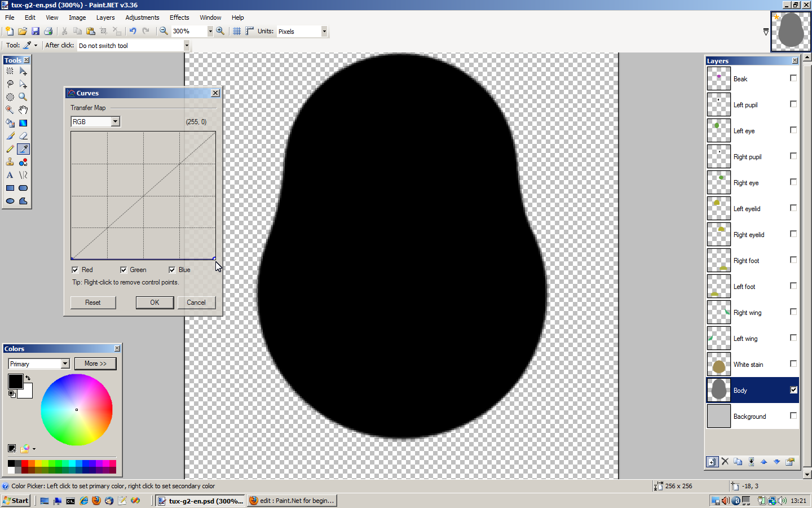812x508 pixels.
Task: Select the Paintbrush tool
Action: pos(10,136)
